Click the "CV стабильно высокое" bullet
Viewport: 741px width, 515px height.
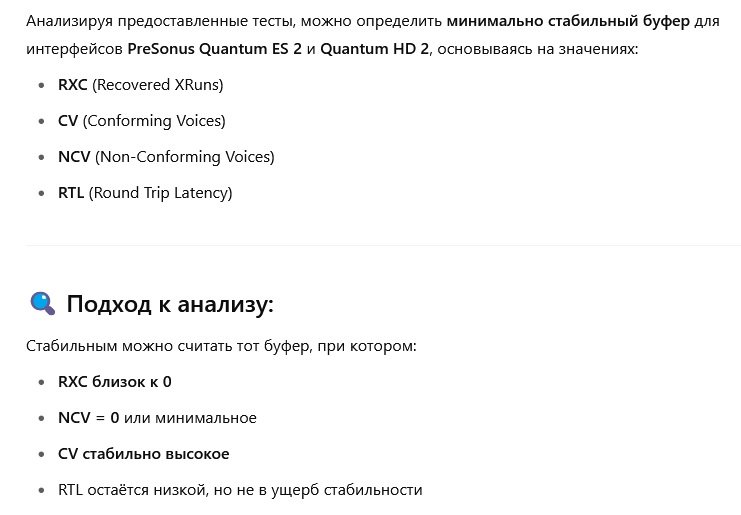pos(144,454)
